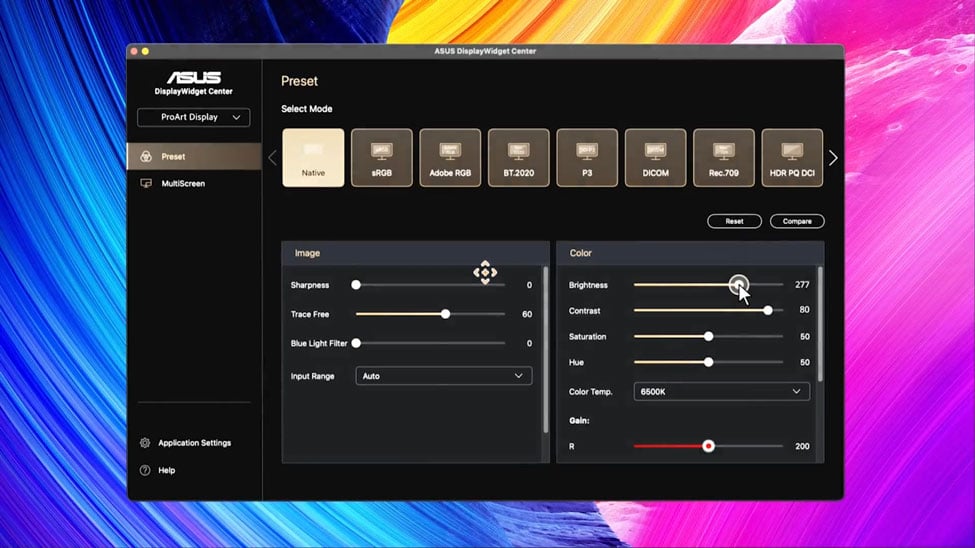Click the Gain: label
The height and width of the screenshot is (548, 975).
pyautogui.click(x=579, y=420)
